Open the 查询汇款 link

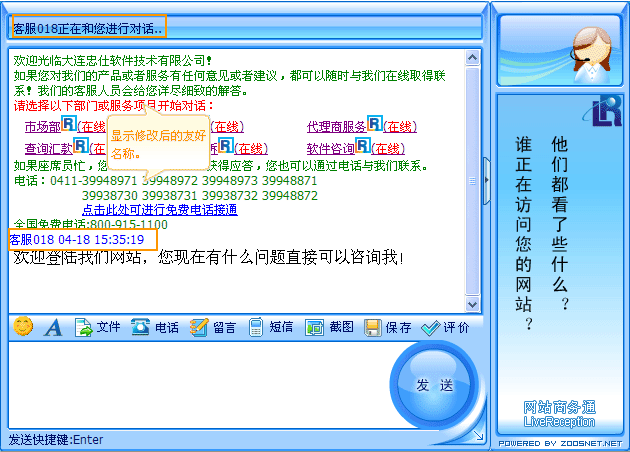pyautogui.click(x=48, y=148)
